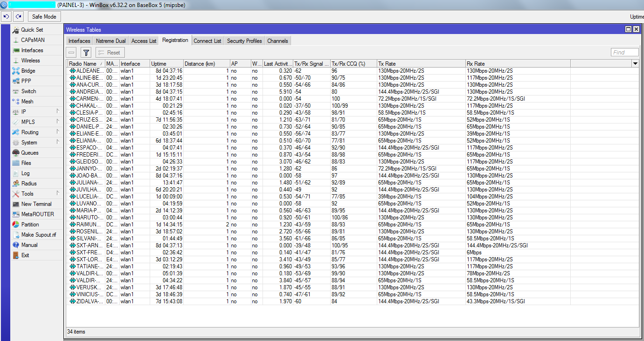Screen dimensions: 644x341
Task: Open System menu icon
Action: pos(16,143)
